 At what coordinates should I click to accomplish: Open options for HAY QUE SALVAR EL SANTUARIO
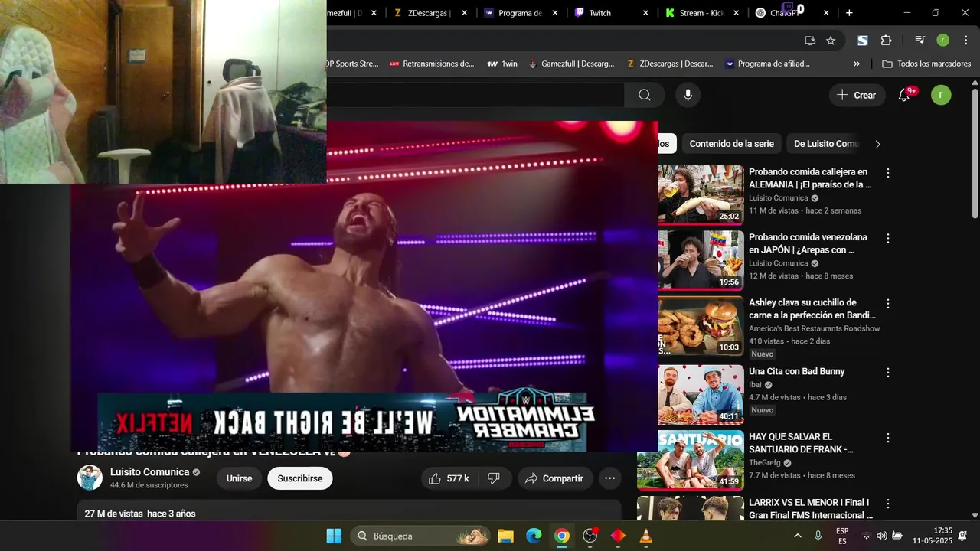pos(888,439)
